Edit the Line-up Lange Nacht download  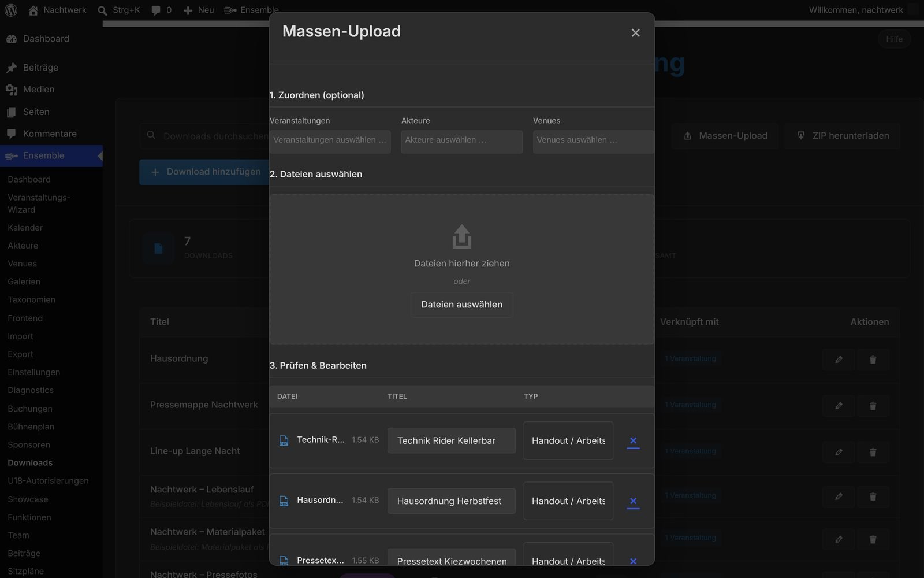tap(839, 452)
